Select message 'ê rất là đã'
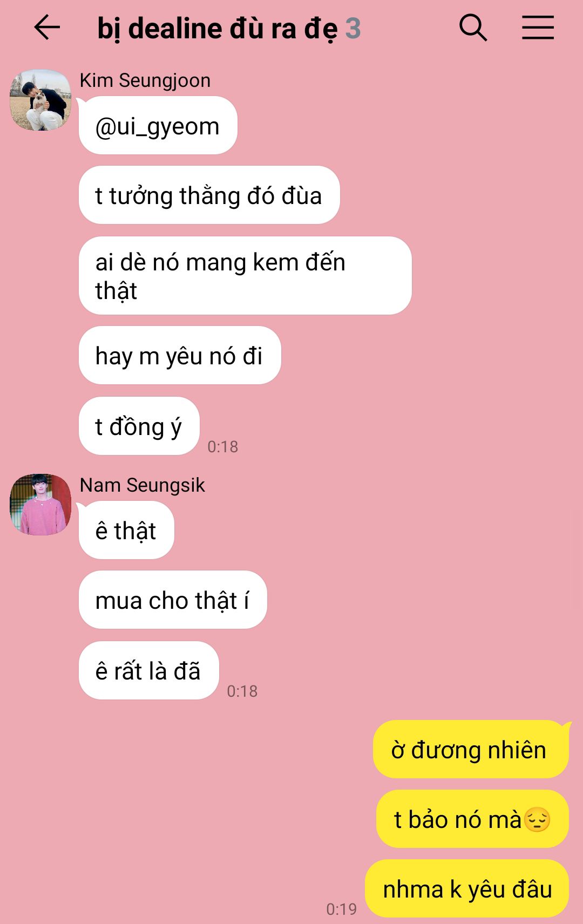 coord(149,670)
